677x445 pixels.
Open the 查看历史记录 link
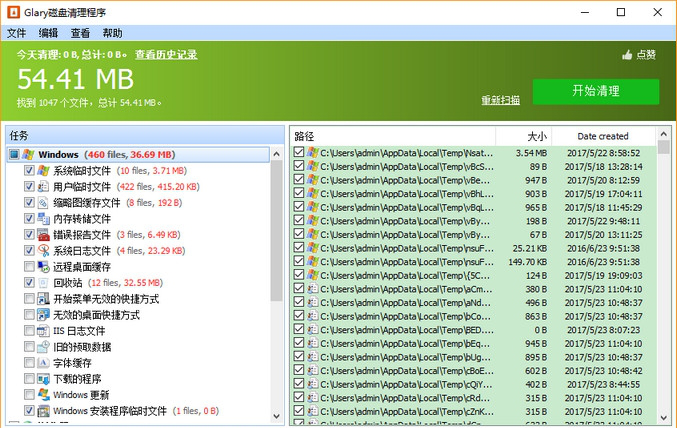(x=166, y=54)
